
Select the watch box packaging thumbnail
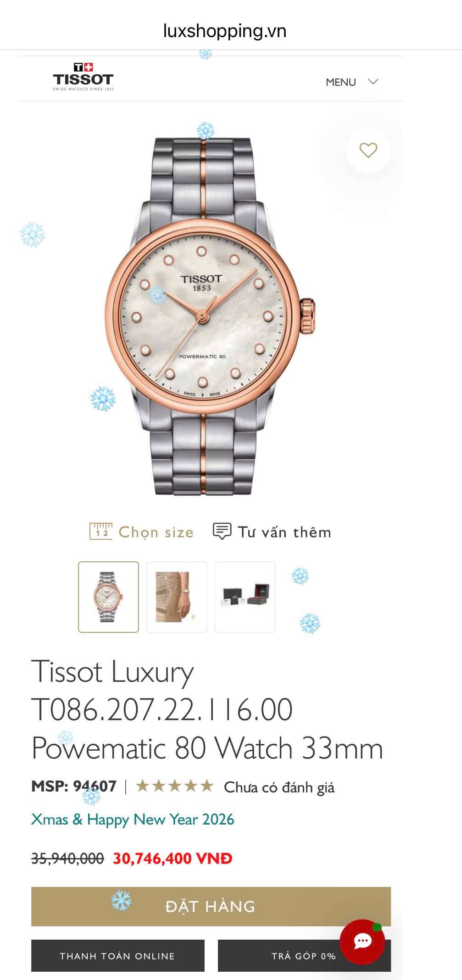[x=245, y=597]
